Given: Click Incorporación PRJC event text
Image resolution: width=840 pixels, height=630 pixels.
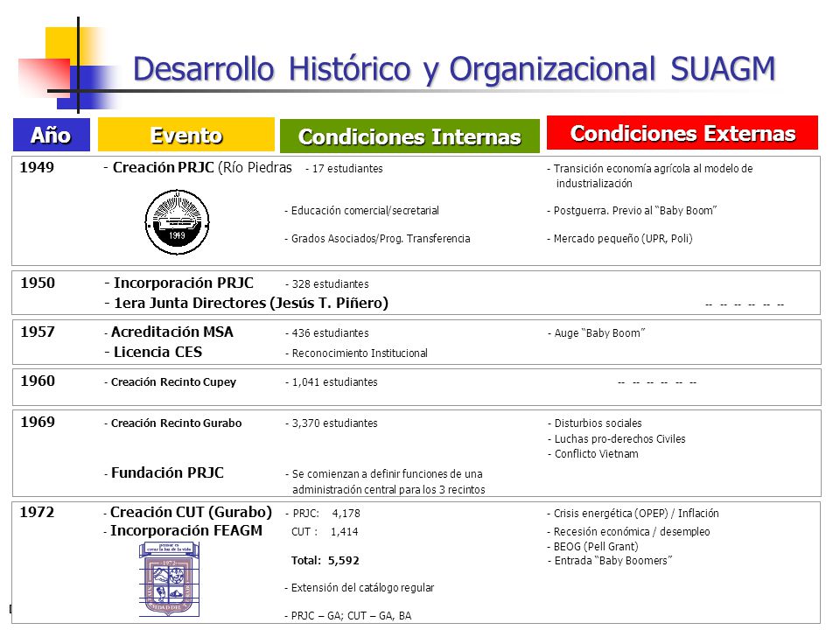Looking at the screenshot, I should coord(179,283).
